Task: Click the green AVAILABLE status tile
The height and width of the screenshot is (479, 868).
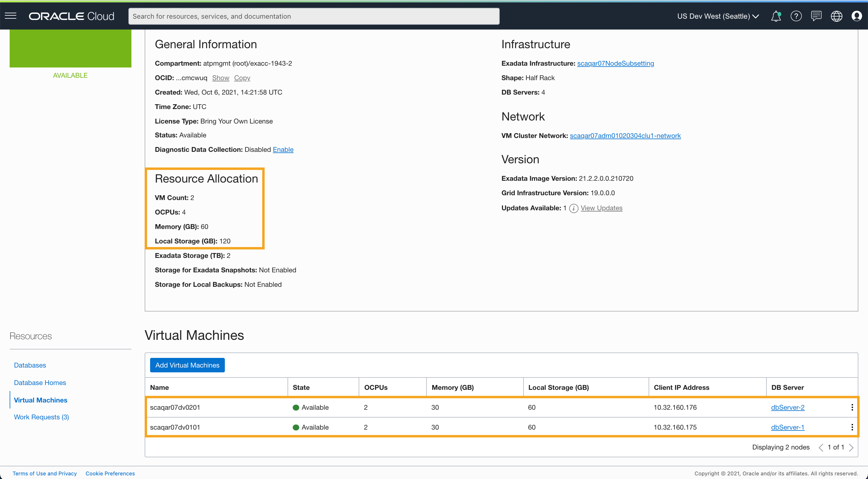Action: coord(70,48)
